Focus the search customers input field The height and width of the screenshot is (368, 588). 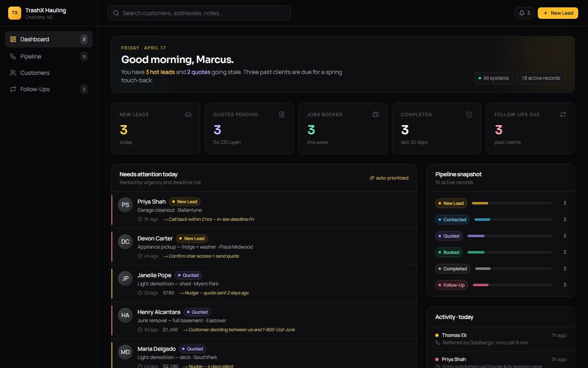(199, 13)
